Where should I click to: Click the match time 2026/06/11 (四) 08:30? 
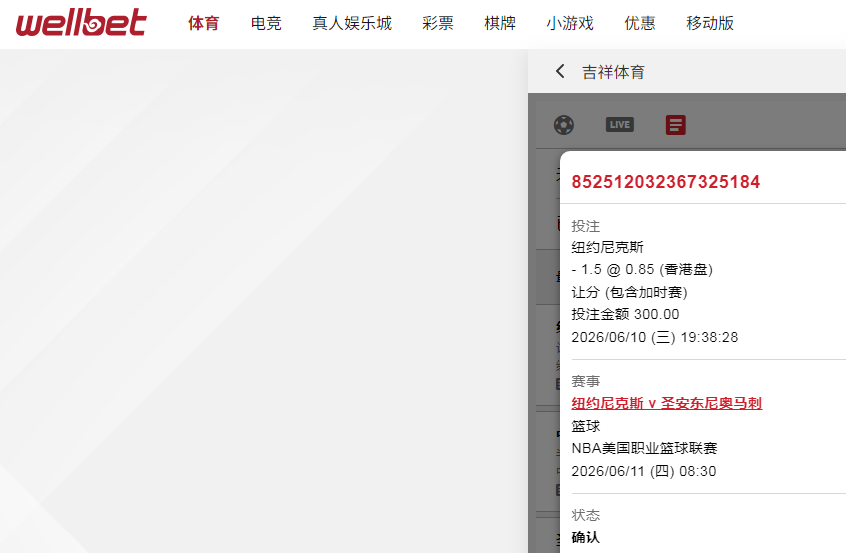644,471
